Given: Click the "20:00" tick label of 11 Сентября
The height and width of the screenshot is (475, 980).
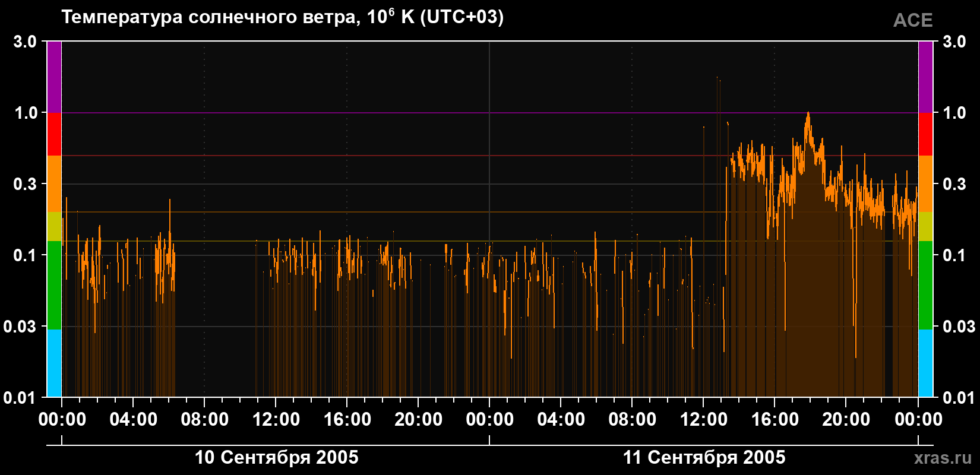Looking at the screenshot, I should point(846,420).
